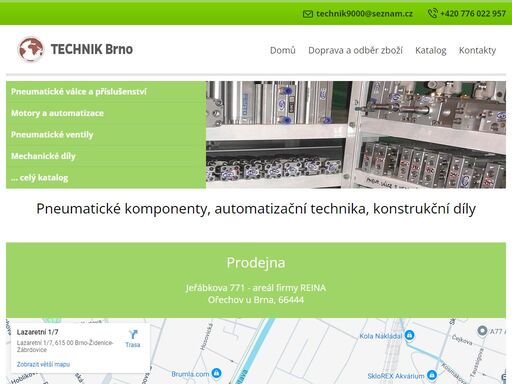The height and width of the screenshot is (384, 512).
Task: Click the pneumatic components banner photo
Action: [x=356, y=135]
